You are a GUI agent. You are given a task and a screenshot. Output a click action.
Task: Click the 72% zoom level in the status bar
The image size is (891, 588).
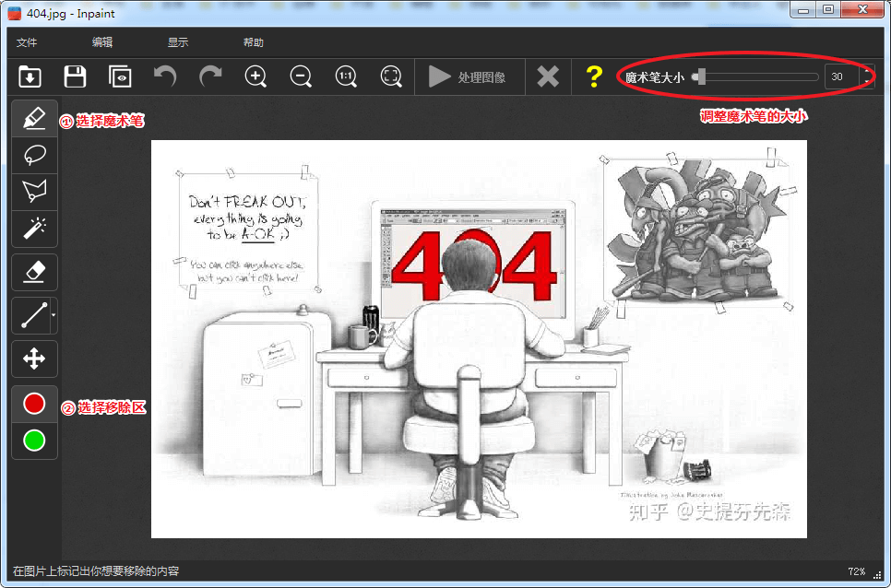(x=856, y=571)
